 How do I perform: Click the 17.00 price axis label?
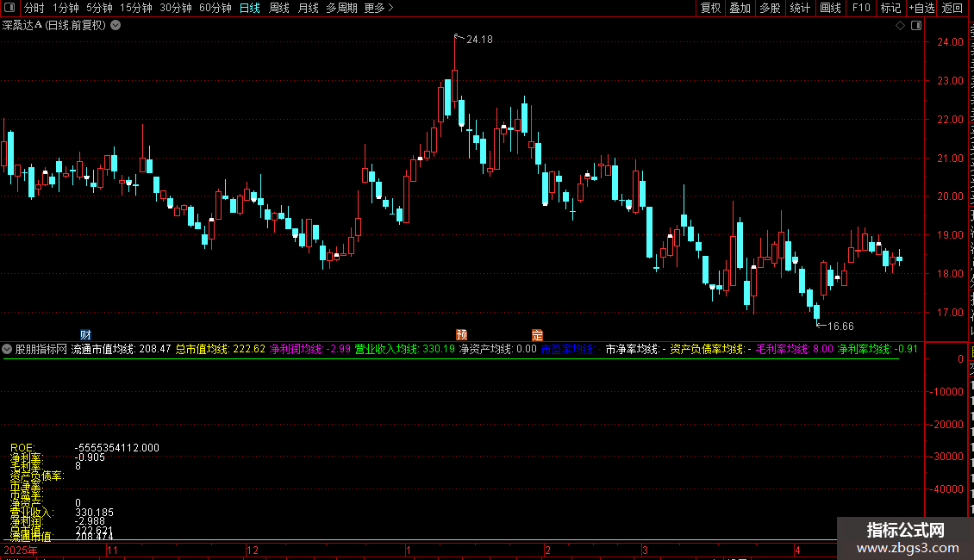point(951,312)
